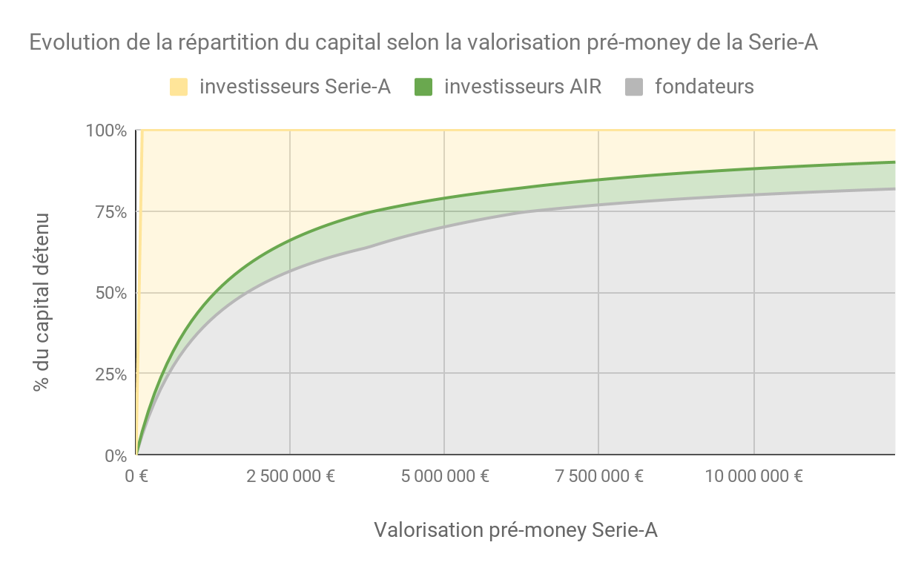
Task: Click the yellow Serie-A legend swatch
Action: click(x=179, y=87)
